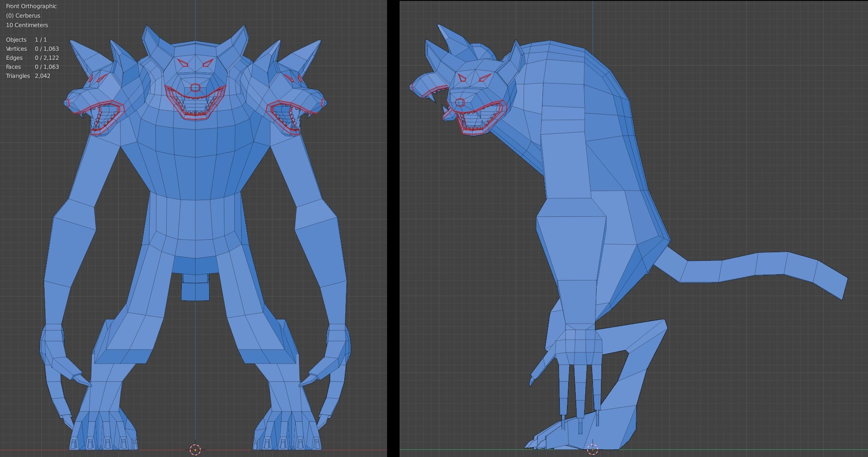This screenshot has width=868, height=457.
Task: Click the "Objects" statistics label
Action: pyautogui.click(x=16, y=40)
